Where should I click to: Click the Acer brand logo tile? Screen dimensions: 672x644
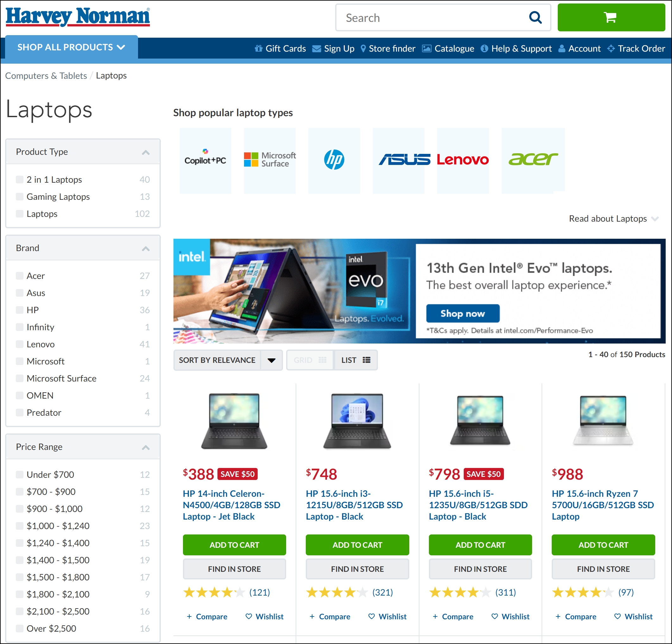tap(533, 160)
